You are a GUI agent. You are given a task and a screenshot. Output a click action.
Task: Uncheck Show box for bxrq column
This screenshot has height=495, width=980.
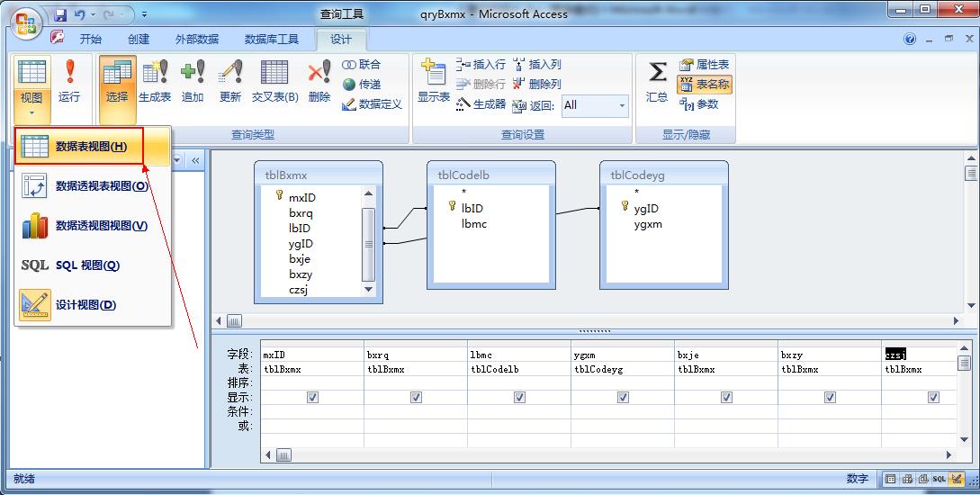point(416,397)
